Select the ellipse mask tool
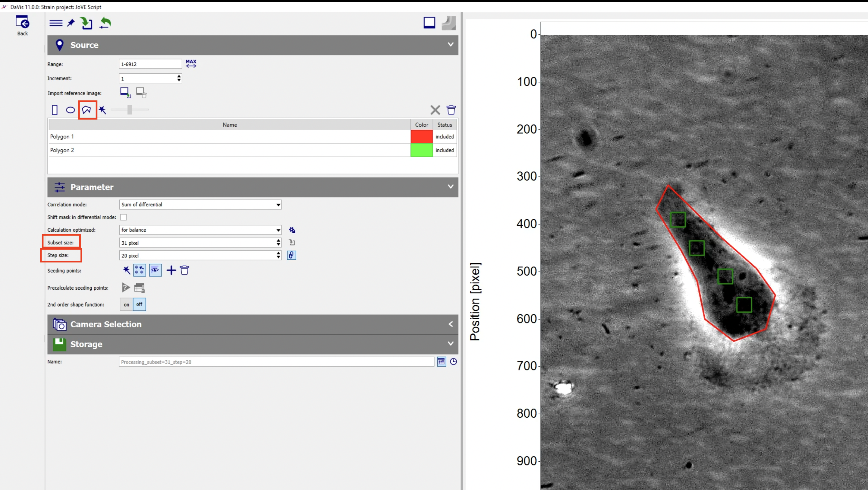The height and width of the screenshot is (490, 868). tap(71, 110)
